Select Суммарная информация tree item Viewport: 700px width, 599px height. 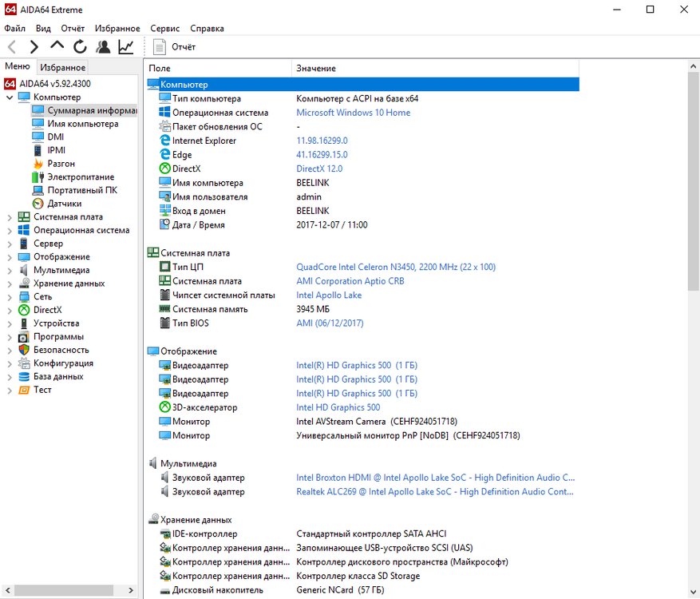tap(85, 110)
